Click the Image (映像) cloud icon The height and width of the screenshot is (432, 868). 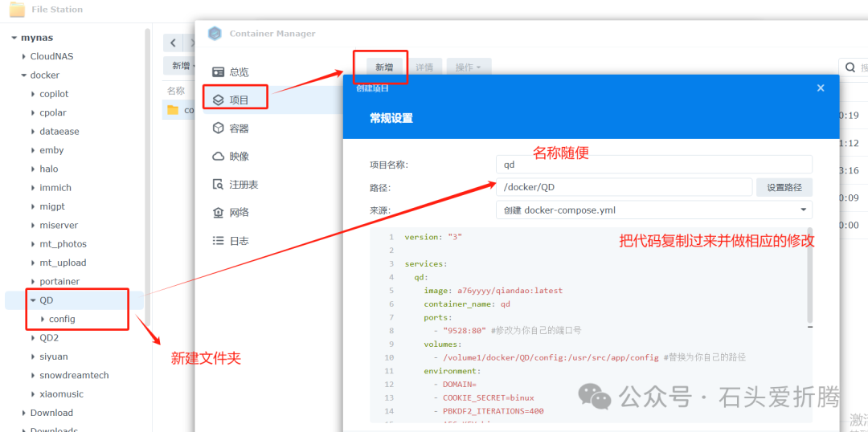coord(218,157)
